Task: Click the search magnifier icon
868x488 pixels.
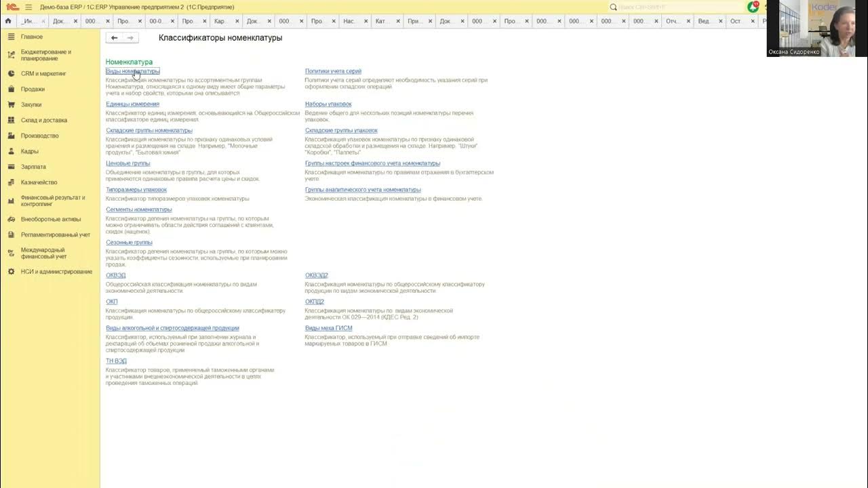Action: pyautogui.click(x=614, y=7)
